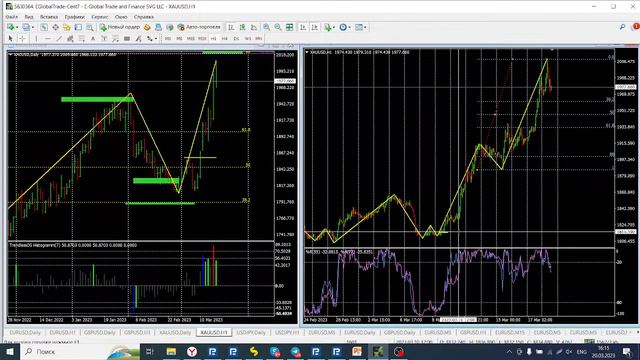Switch timeframe to H1
This screenshot has height=360, width=640.
pos(213,38)
